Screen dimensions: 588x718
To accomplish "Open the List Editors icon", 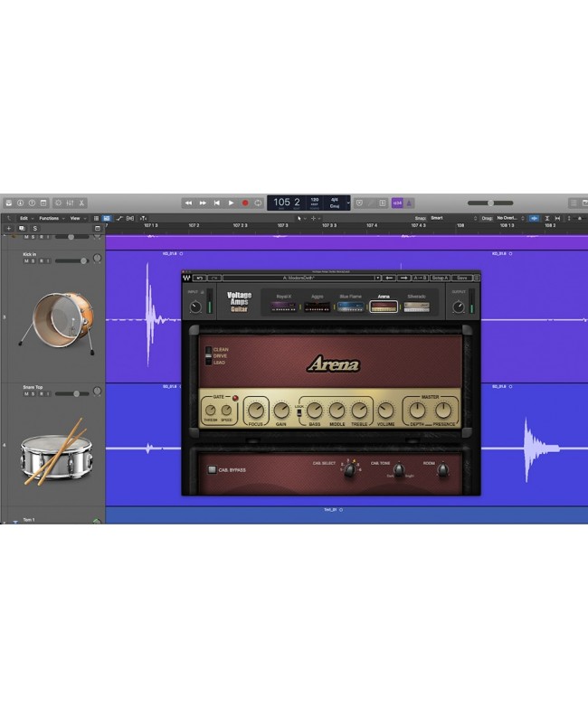I will coord(574,203).
